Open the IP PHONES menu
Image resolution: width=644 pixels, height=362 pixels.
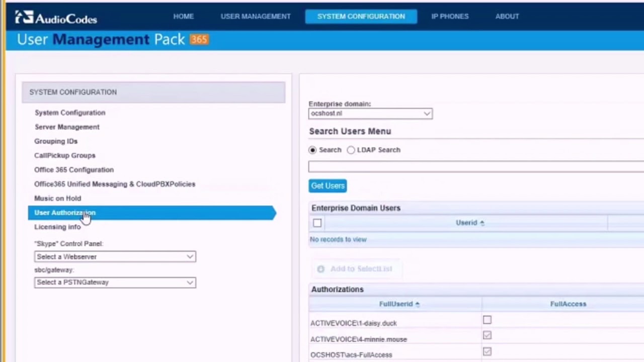(450, 16)
